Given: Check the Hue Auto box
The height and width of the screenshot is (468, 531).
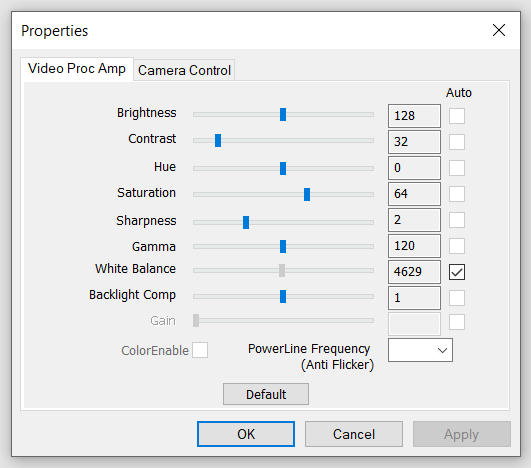Looking at the screenshot, I should (456, 168).
